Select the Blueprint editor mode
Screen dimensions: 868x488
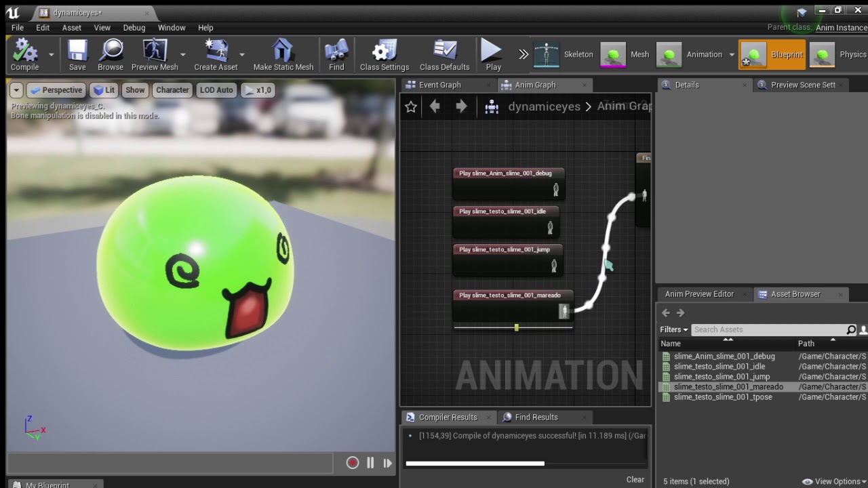772,55
